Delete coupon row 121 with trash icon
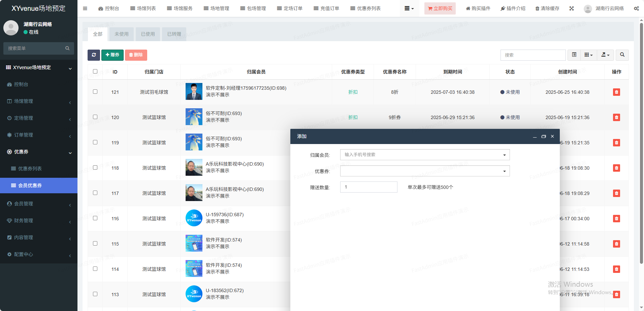This screenshot has height=311, width=644. pyautogui.click(x=616, y=92)
